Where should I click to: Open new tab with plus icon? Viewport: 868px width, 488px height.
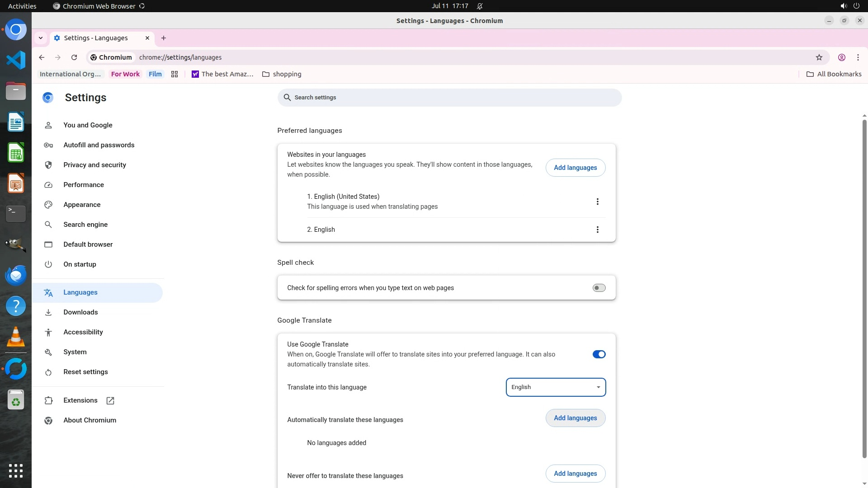(x=164, y=38)
